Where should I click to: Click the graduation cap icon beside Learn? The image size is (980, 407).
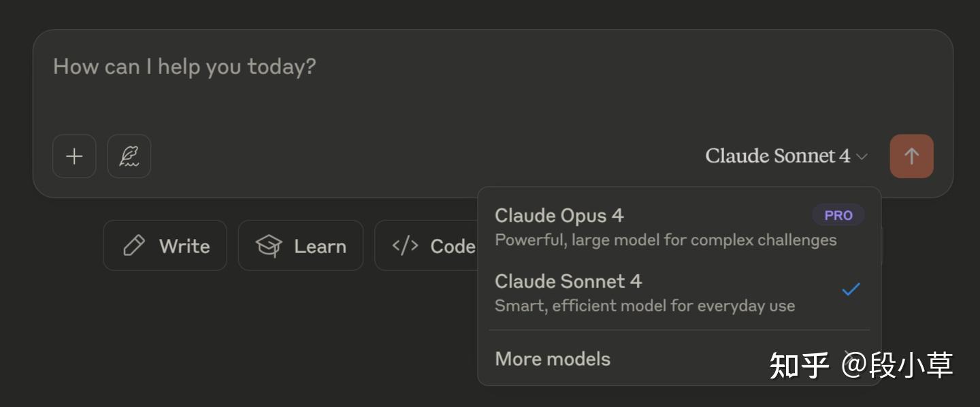269,246
